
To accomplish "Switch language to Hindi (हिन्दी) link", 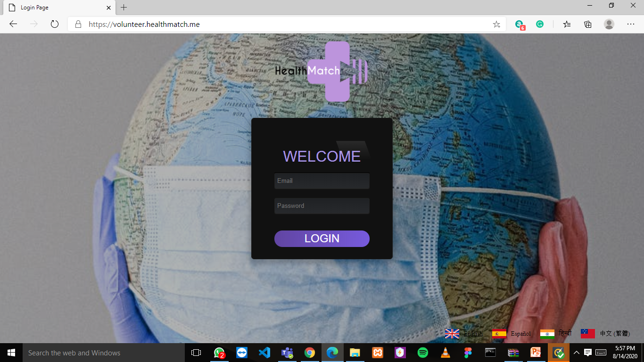I will 565,333.
